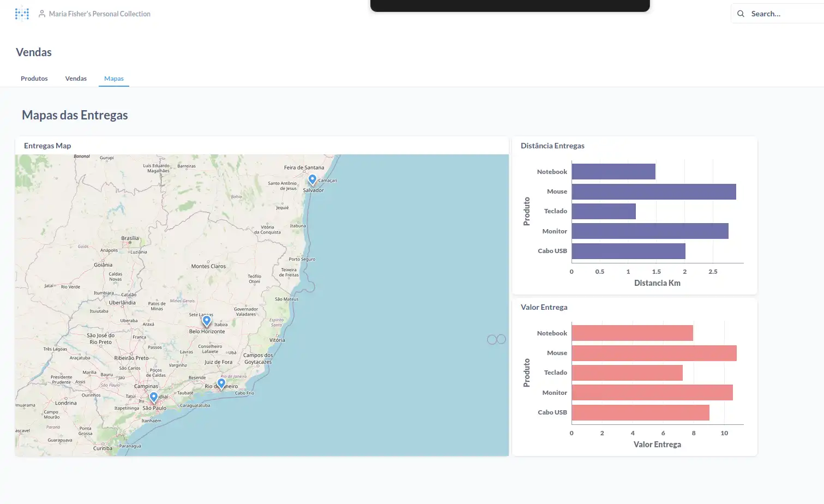Click the Vendas dashboard title
The height and width of the screenshot is (504, 824).
click(34, 52)
